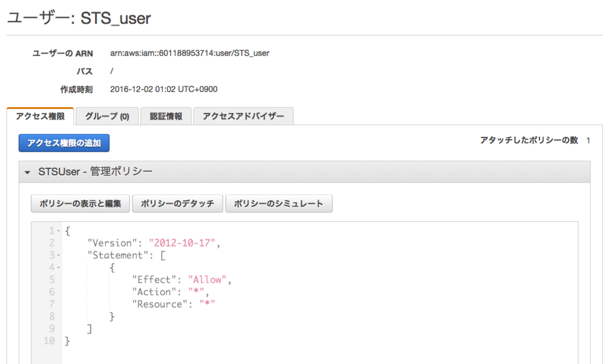Click the アタッチしたポリシーの数 label

pyautogui.click(x=529, y=140)
